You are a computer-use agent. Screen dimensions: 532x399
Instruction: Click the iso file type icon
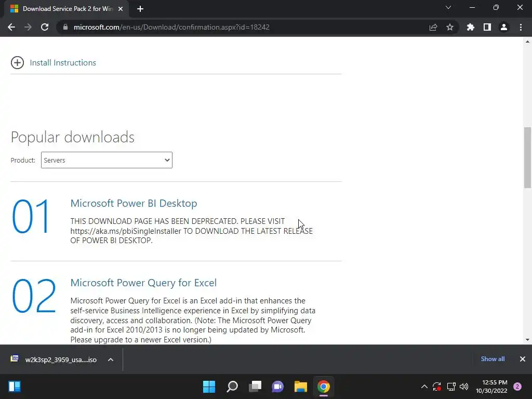tap(15, 358)
